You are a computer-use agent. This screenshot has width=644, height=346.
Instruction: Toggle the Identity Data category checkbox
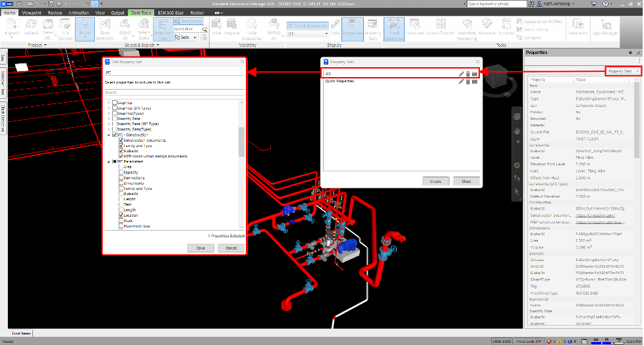point(115,119)
